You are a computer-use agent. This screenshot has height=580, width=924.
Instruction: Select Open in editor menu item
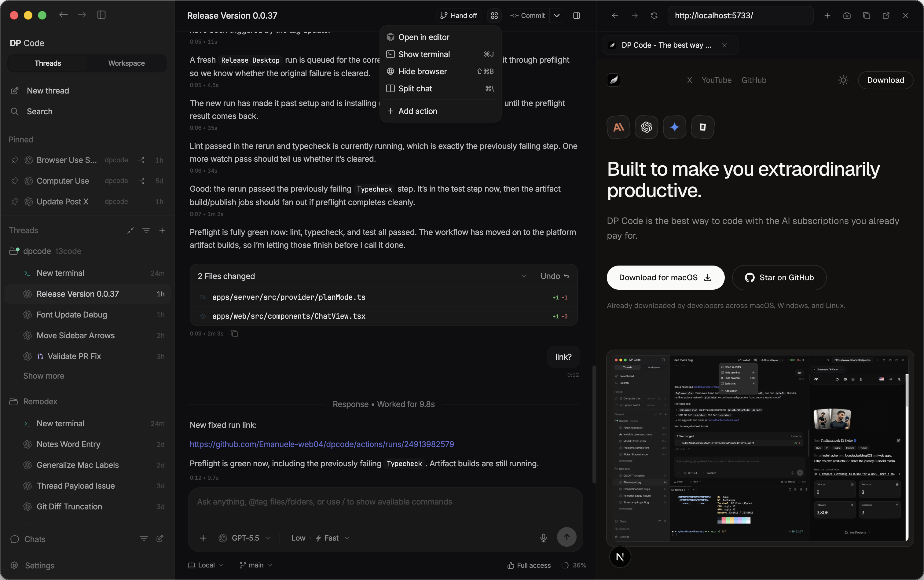click(440, 37)
